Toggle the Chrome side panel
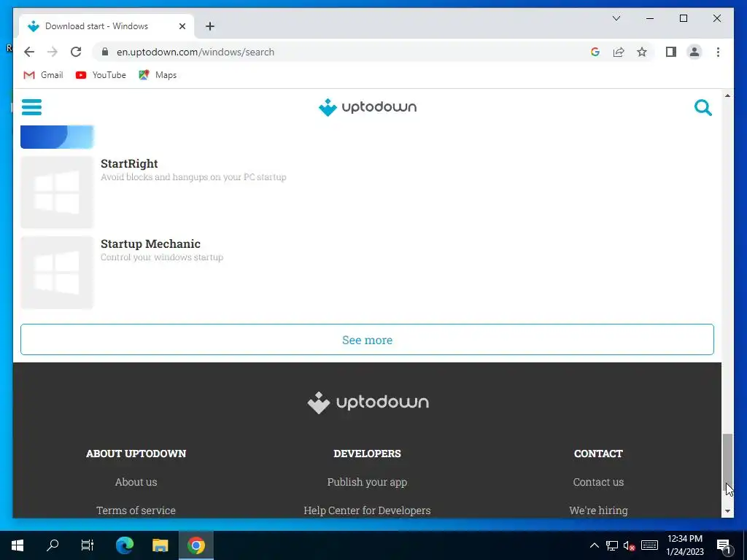Image resolution: width=747 pixels, height=560 pixels. 671,52
